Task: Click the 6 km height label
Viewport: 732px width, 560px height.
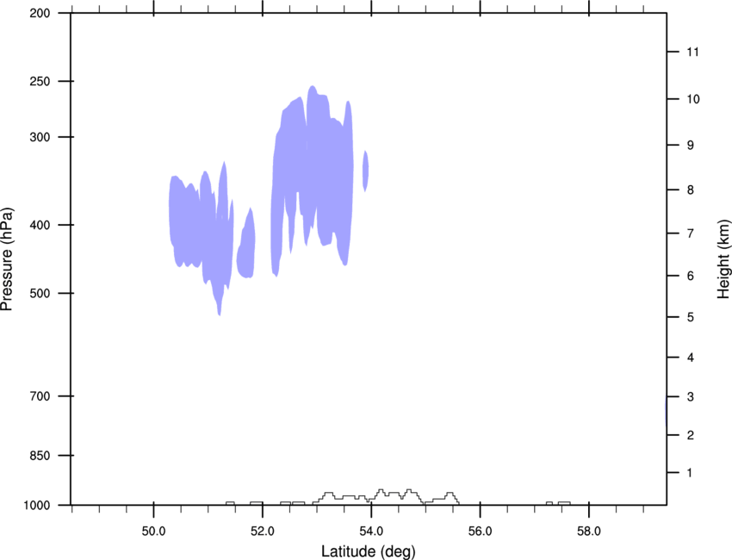Action: pyautogui.click(x=690, y=276)
